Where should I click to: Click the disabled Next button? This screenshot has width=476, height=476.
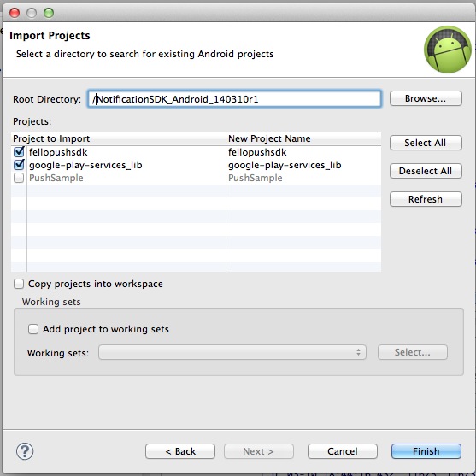tap(259, 451)
